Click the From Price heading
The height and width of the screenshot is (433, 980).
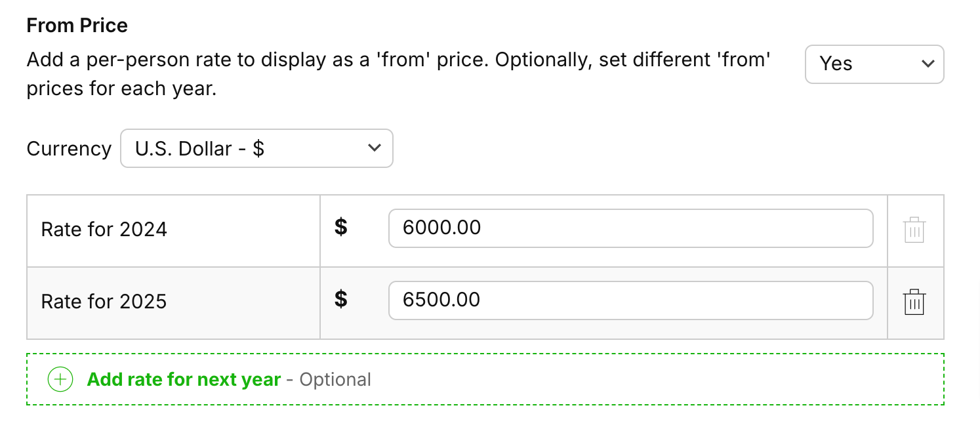coord(77,26)
